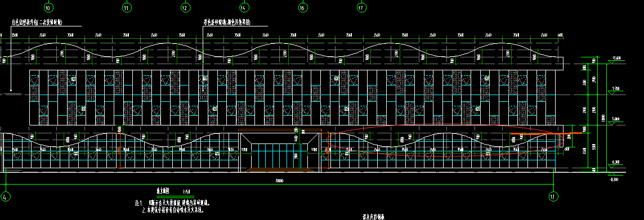Select the 彩色磨砂玻璃 material annotation
This screenshot has width=644, height=220.
point(227,22)
